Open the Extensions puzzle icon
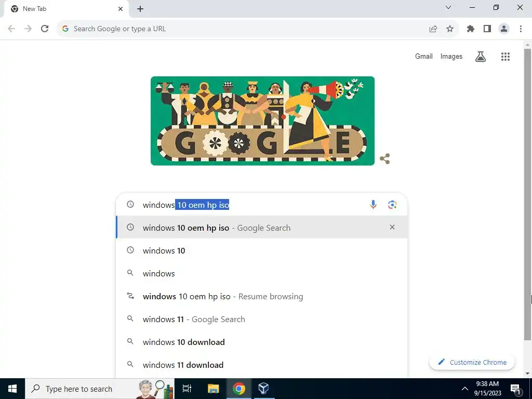532x399 pixels. click(x=471, y=29)
